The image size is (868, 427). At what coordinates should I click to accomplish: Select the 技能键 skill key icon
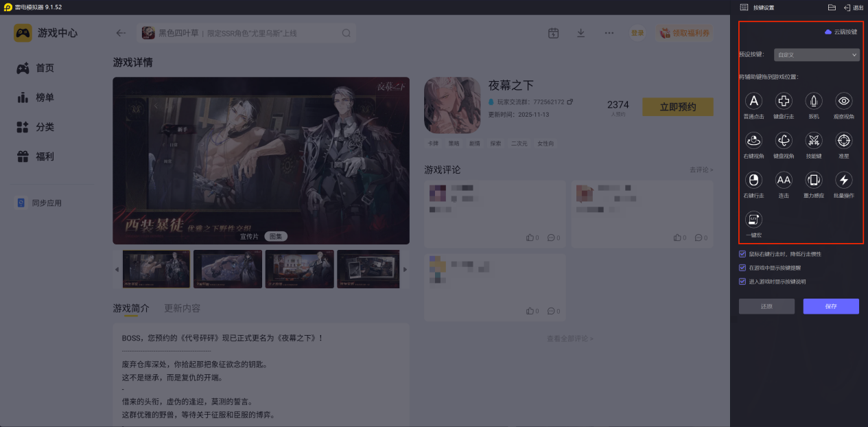tap(813, 141)
